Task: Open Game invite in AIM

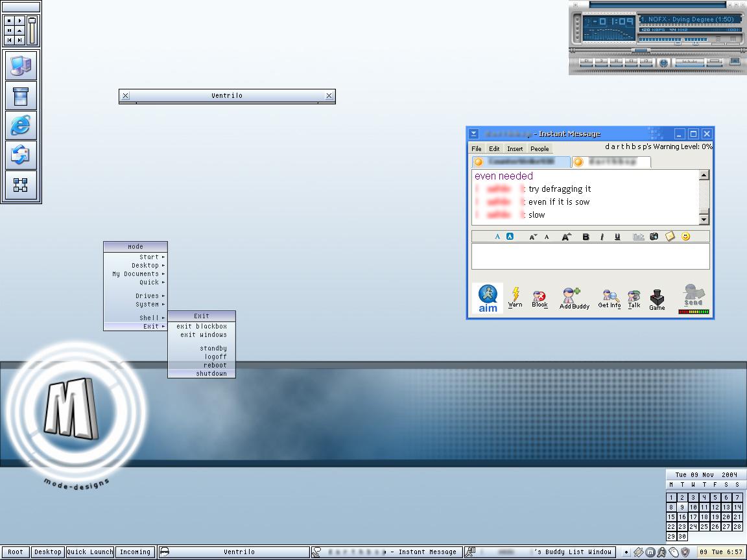Action: click(657, 300)
